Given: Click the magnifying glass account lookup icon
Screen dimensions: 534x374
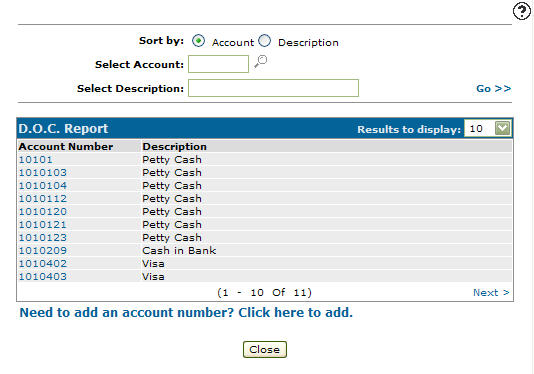Looking at the screenshot, I should pos(261,61).
